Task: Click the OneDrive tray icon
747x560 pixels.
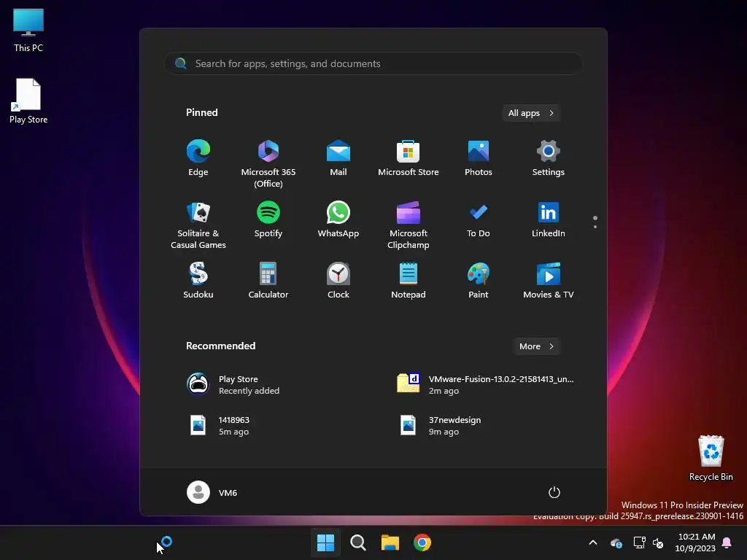Action: point(616,542)
